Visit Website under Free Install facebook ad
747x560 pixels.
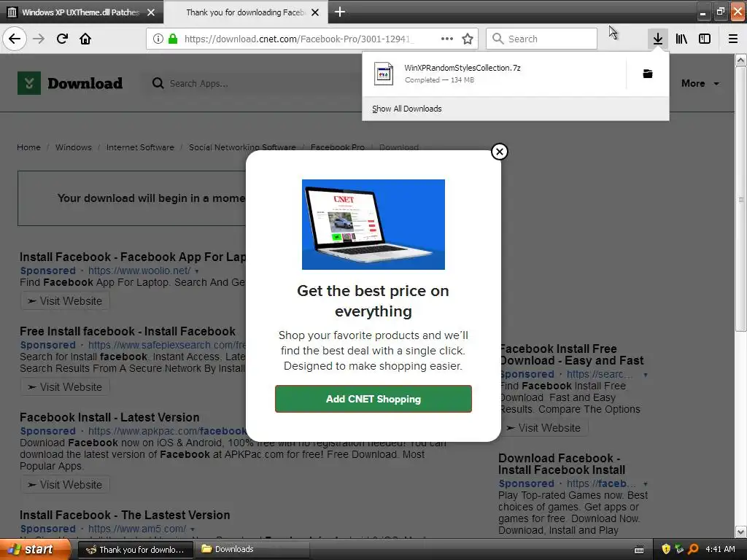point(65,386)
